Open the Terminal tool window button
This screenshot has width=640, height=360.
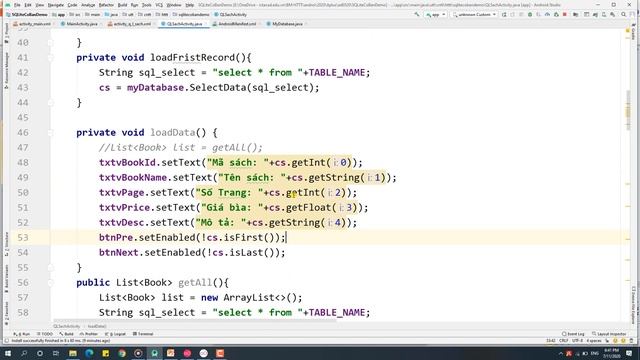pyautogui.click(x=143, y=334)
